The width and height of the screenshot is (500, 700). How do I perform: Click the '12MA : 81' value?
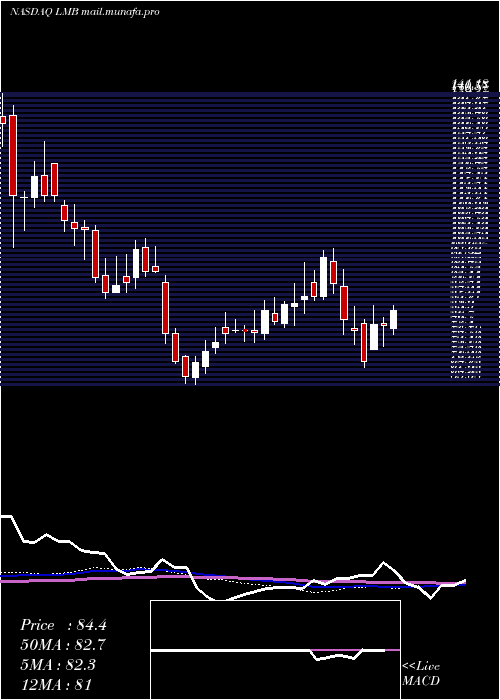[x=56, y=684]
